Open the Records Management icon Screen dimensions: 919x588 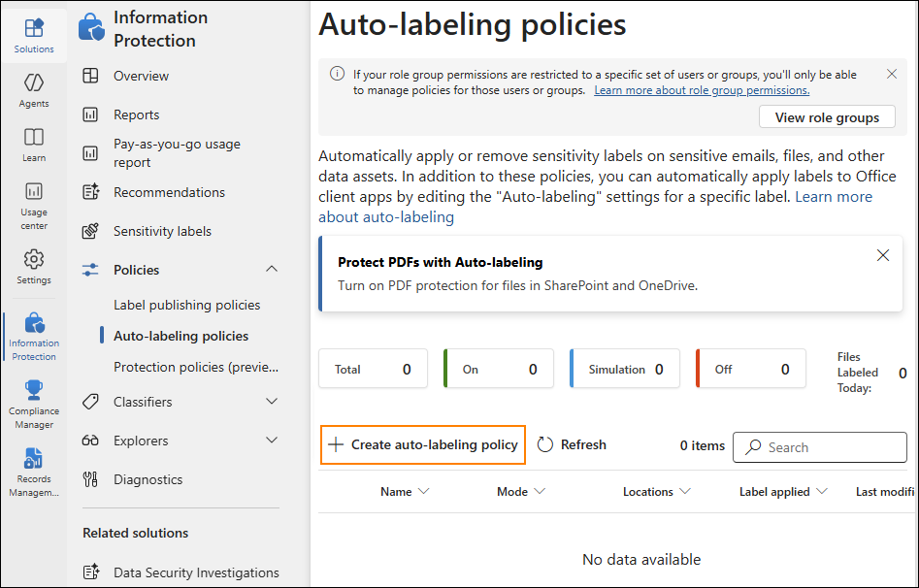[x=34, y=458]
